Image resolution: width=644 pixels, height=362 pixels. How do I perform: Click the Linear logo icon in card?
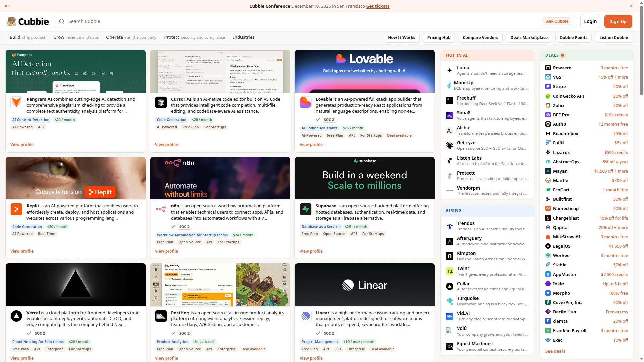[x=306, y=316]
